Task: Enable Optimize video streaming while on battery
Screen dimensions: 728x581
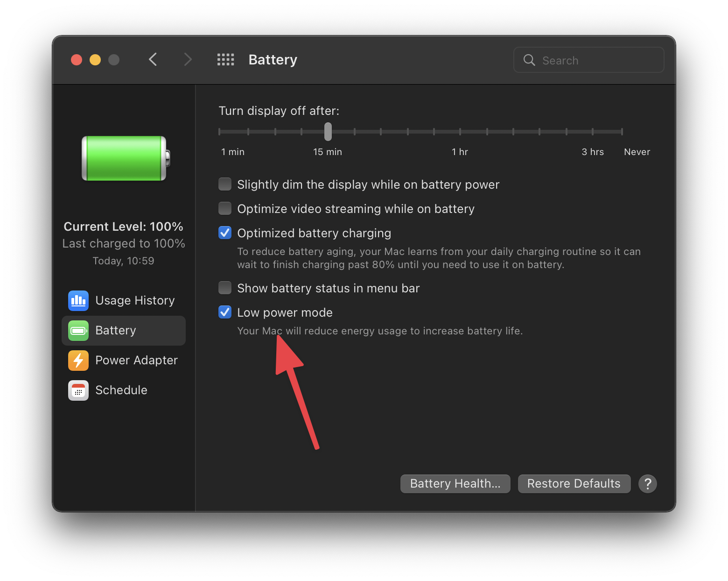Action: pyautogui.click(x=225, y=208)
